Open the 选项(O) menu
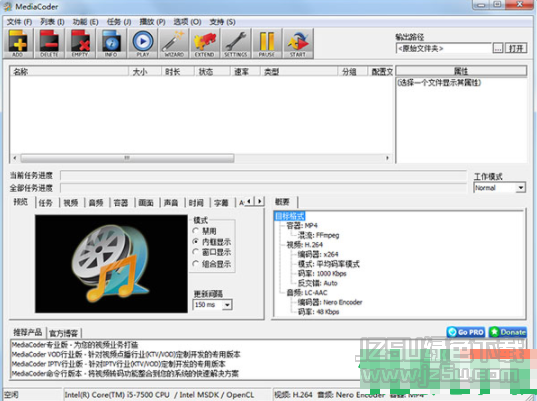The image size is (537, 401). point(187,22)
